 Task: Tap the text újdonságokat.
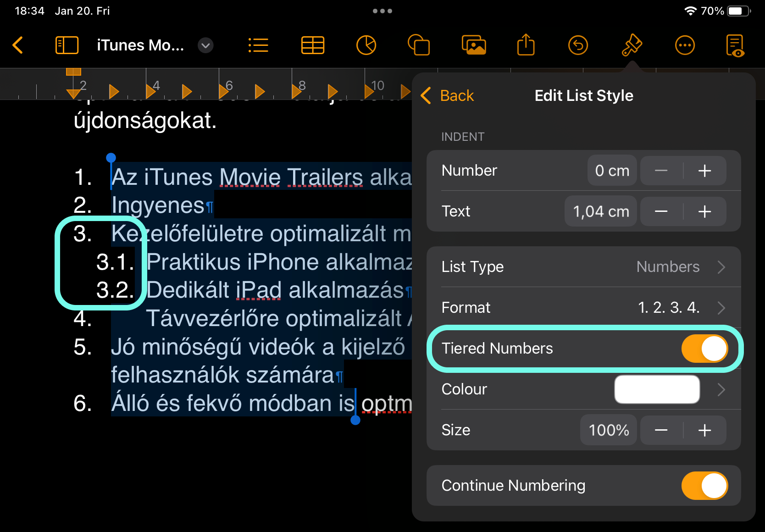(x=145, y=121)
